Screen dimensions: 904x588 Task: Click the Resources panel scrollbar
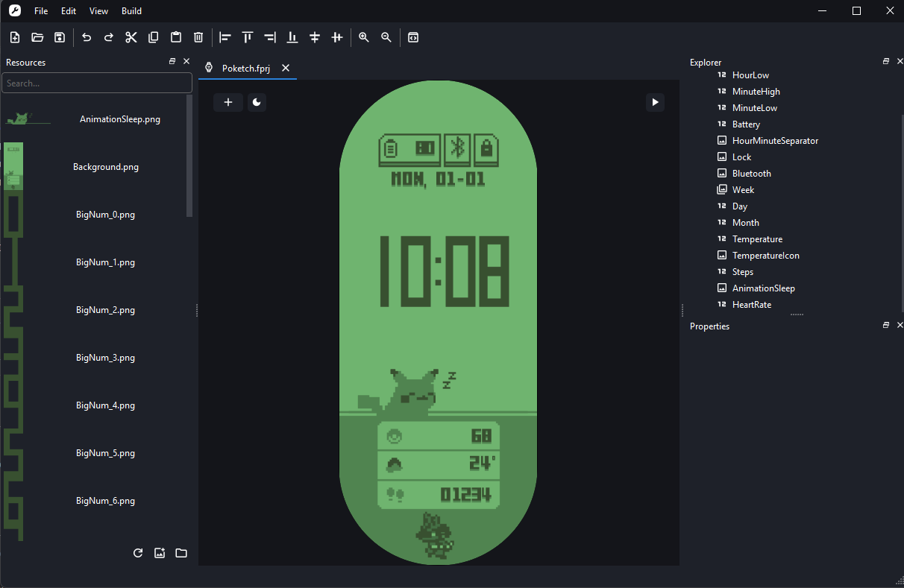tap(189, 156)
